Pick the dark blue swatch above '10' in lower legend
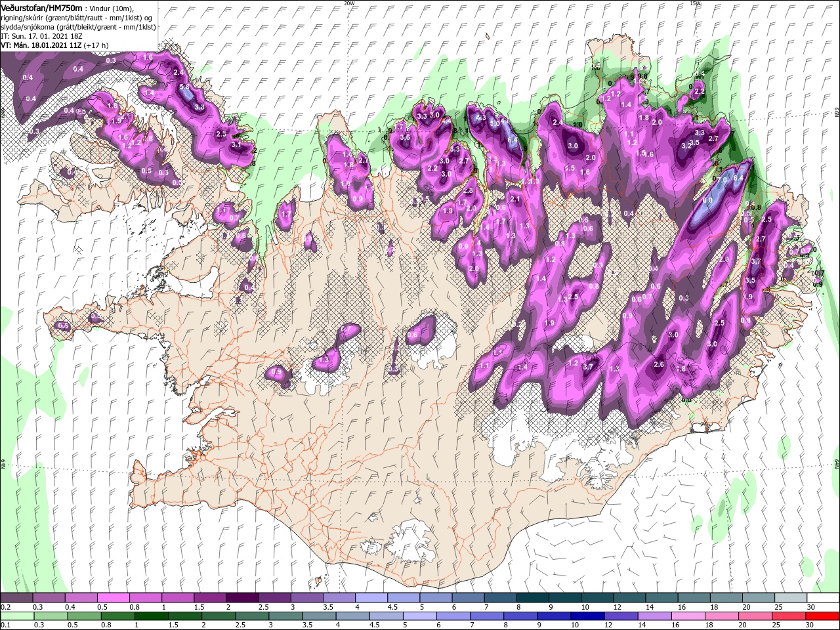 pos(586,616)
